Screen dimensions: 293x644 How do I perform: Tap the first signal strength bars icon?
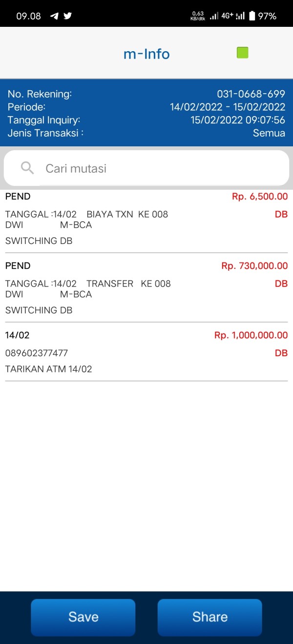(x=214, y=16)
